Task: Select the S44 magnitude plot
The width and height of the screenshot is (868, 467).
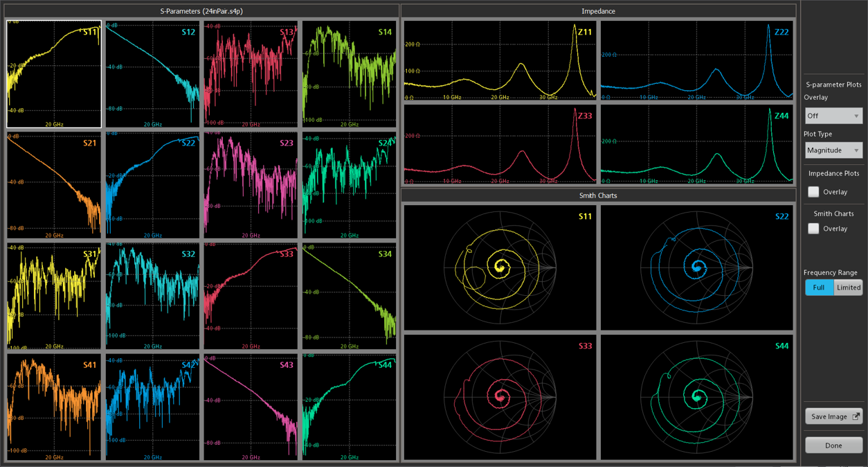Action: point(350,407)
